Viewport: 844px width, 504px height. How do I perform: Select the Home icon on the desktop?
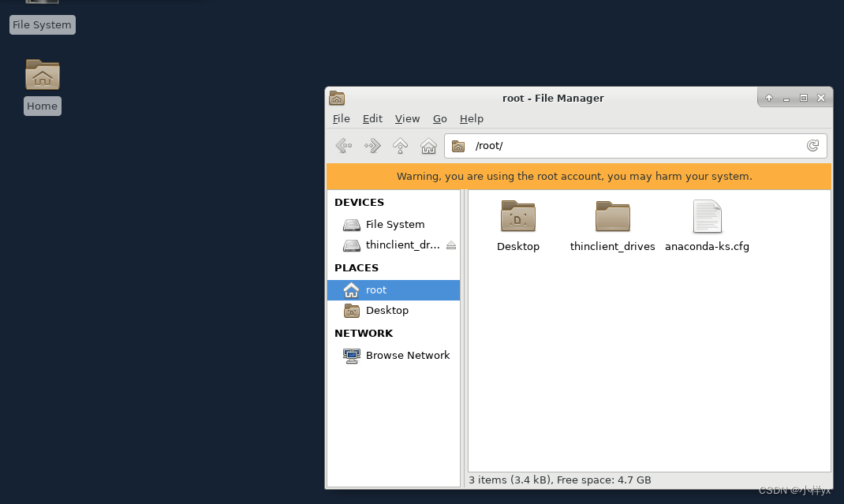tap(43, 75)
